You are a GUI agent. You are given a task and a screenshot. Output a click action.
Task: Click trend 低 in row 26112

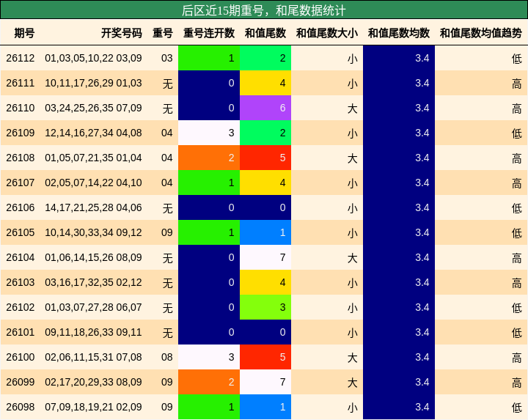tap(517, 59)
